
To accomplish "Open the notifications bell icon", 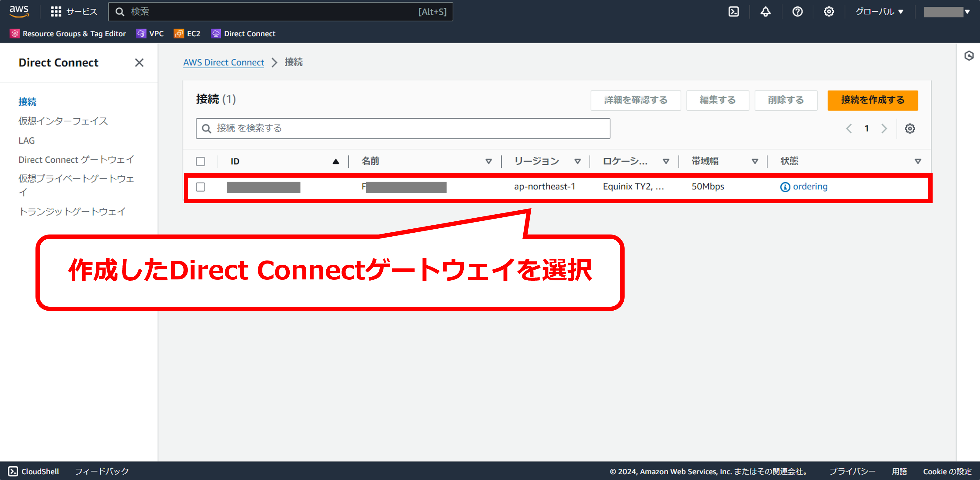I will click(765, 12).
